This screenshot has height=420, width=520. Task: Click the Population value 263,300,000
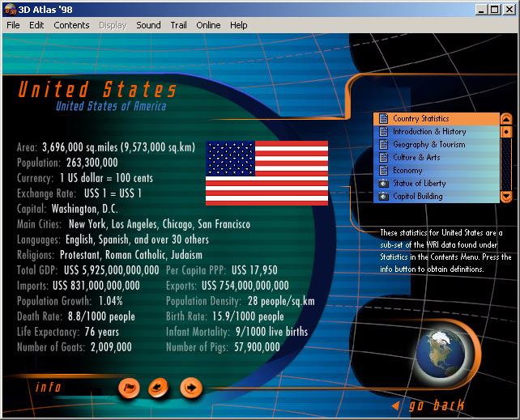pyautogui.click(x=92, y=163)
